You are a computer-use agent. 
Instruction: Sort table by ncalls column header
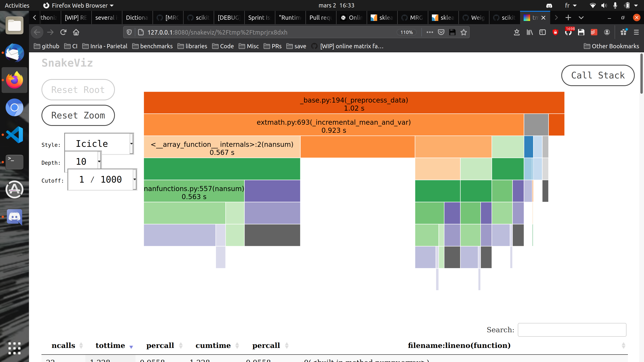63,345
